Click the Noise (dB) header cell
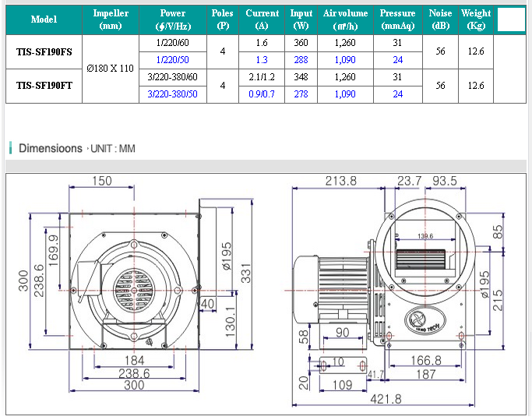Screen dimensions: 532x420 pyautogui.click(x=440, y=19)
